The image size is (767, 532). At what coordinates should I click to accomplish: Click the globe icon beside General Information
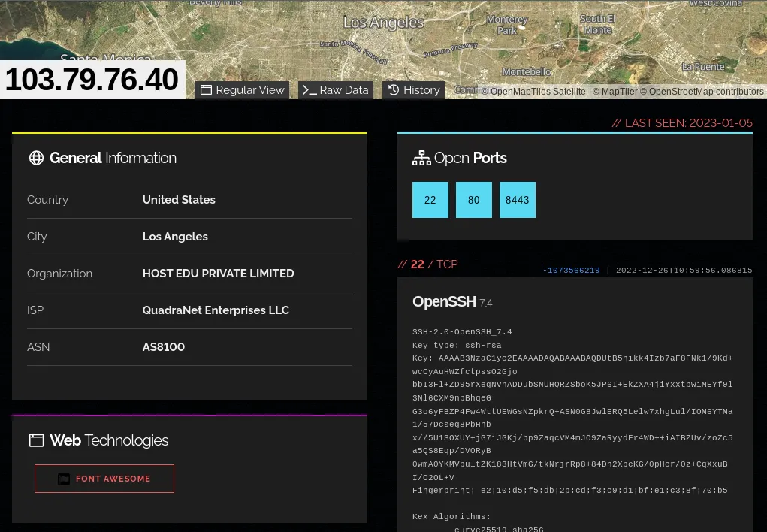point(36,158)
